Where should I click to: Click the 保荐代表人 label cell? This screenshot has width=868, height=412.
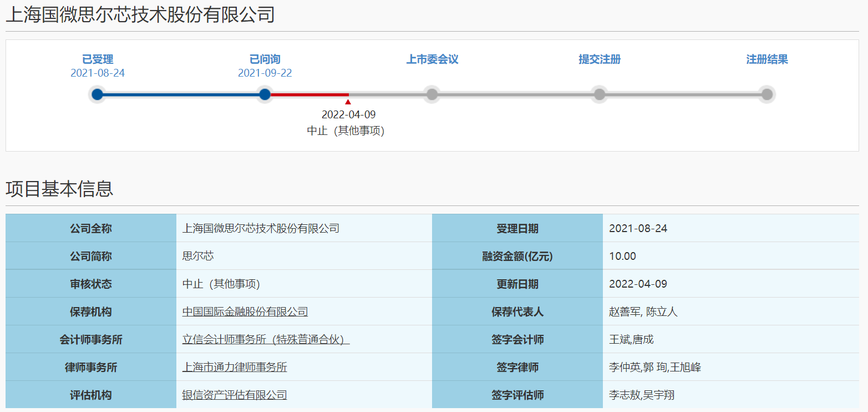pos(517,311)
